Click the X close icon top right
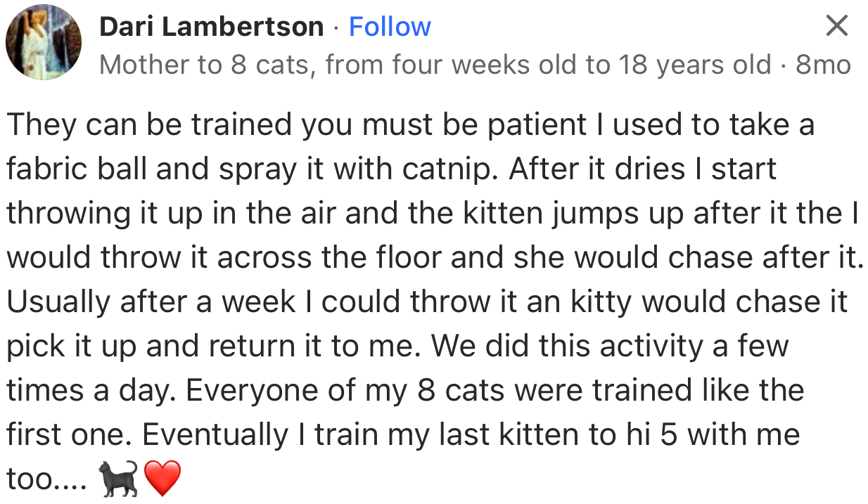Image resolution: width=868 pixels, height=504 pixels. pyautogui.click(x=836, y=26)
